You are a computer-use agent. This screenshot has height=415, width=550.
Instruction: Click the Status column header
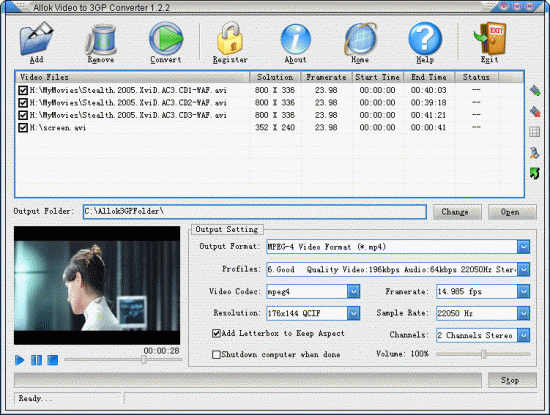(x=476, y=77)
